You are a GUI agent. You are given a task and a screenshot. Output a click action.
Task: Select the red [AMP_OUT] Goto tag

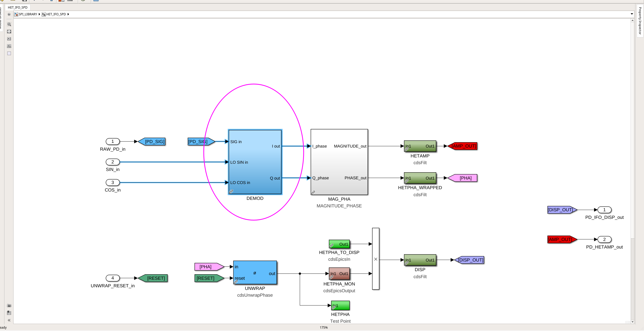tap(463, 146)
